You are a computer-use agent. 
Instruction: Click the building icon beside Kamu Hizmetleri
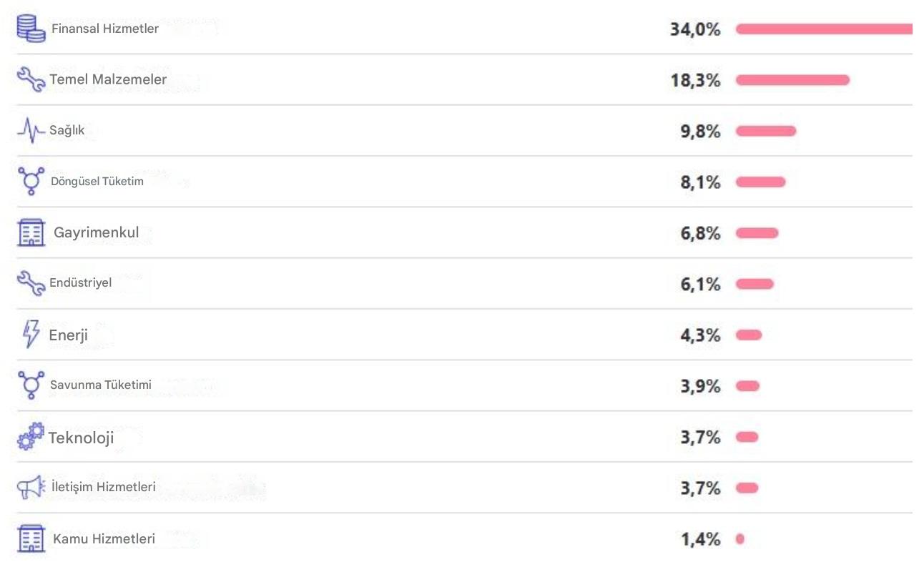click(x=31, y=538)
